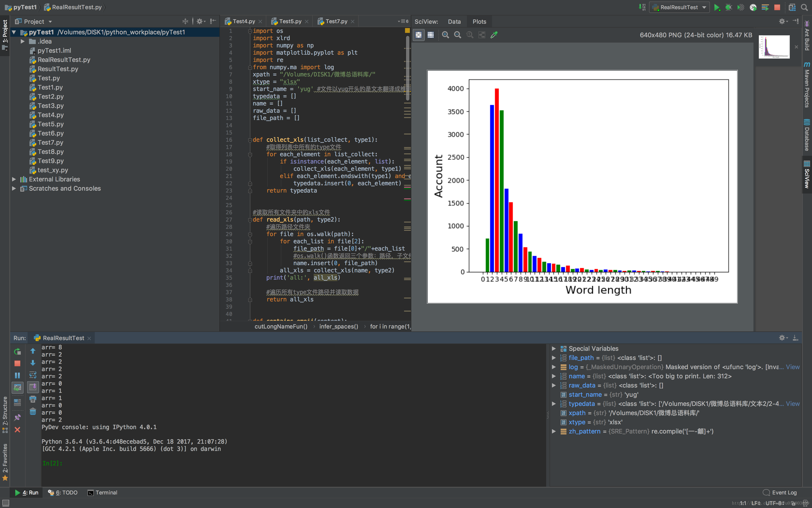This screenshot has height=508, width=812.
Task: Expand the typedata variable
Action: [x=554, y=404]
